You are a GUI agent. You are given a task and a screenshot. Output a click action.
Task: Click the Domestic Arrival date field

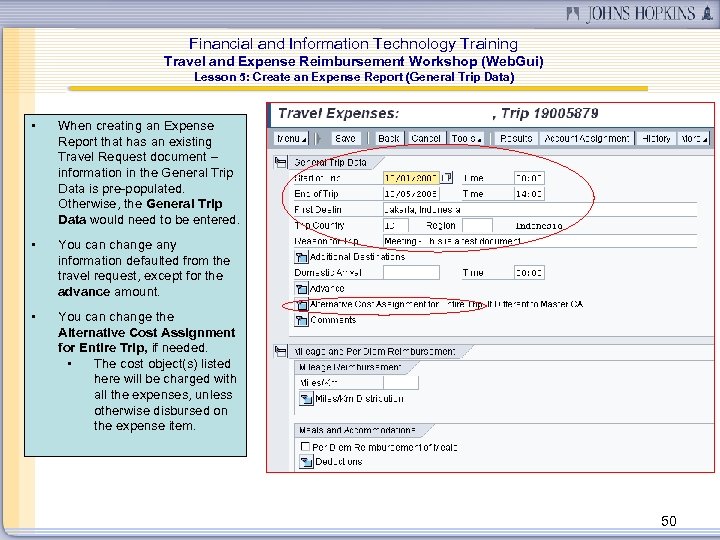click(411, 272)
